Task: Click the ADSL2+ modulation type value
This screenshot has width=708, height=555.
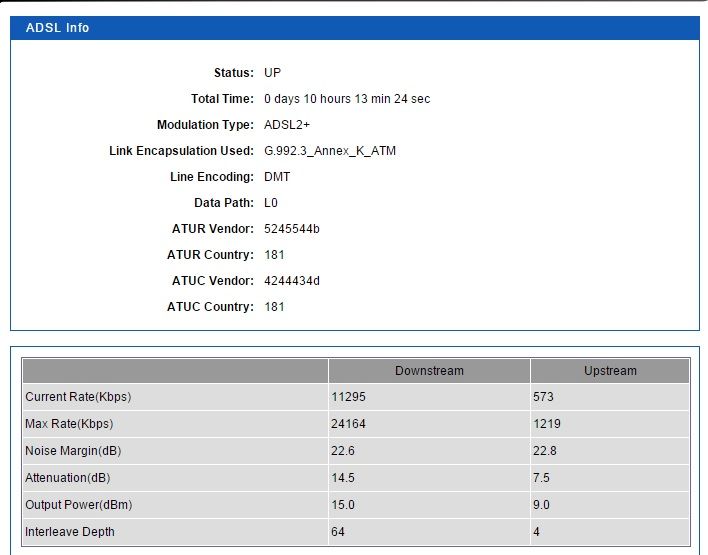Action: 287,125
